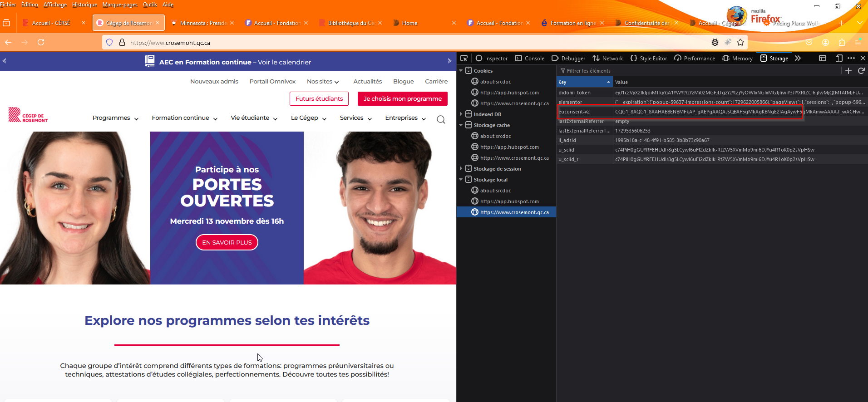868x402 pixels.
Task: Open the Programmes dropdown menu
Action: pyautogui.click(x=115, y=118)
